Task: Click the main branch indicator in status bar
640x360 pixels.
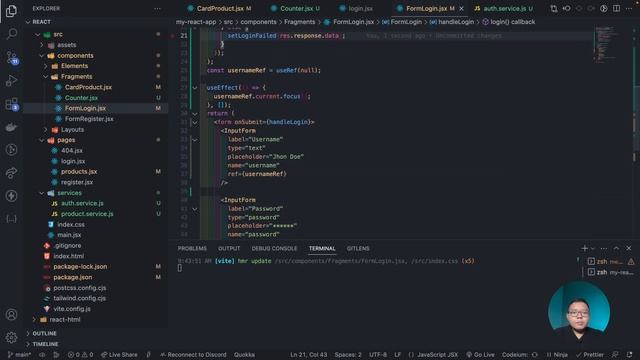Action: pyautogui.click(x=19, y=355)
